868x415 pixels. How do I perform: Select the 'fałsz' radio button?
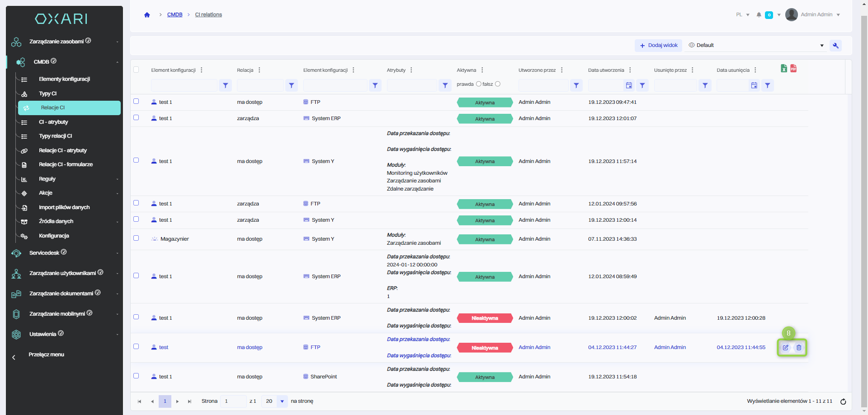pos(498,84)
